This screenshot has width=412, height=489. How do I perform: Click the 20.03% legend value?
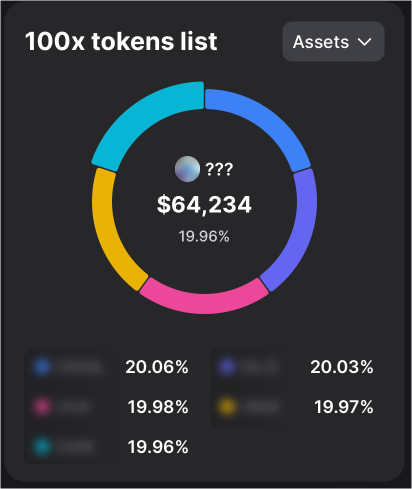(342, 367)
